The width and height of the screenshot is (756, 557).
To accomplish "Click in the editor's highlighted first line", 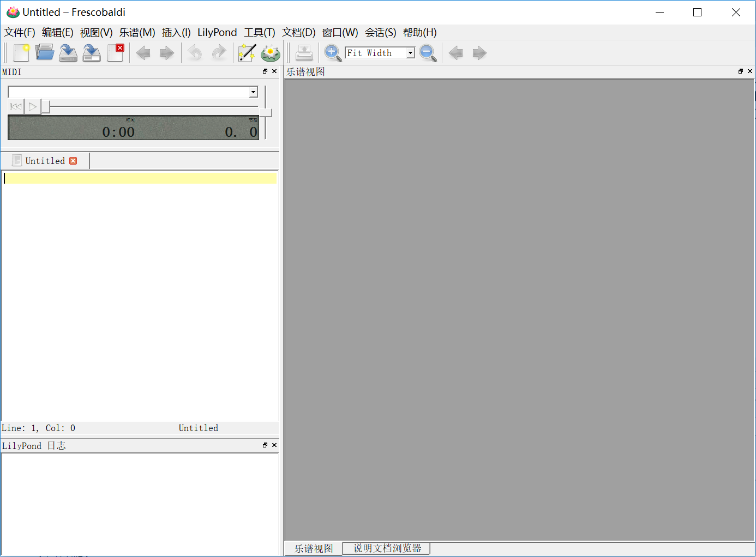I will click(x=140, y=178).
